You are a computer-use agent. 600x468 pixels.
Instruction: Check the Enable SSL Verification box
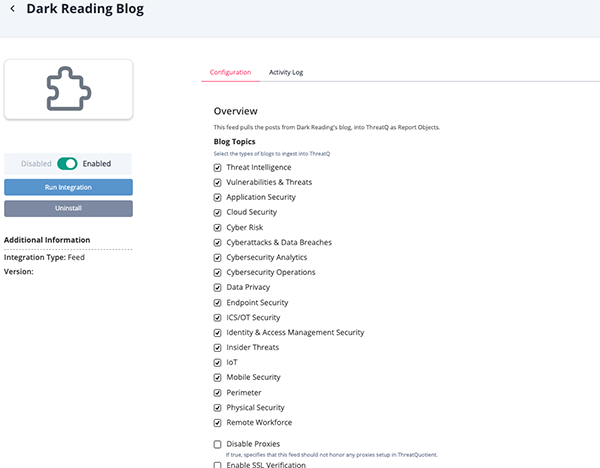click(217, 465)
